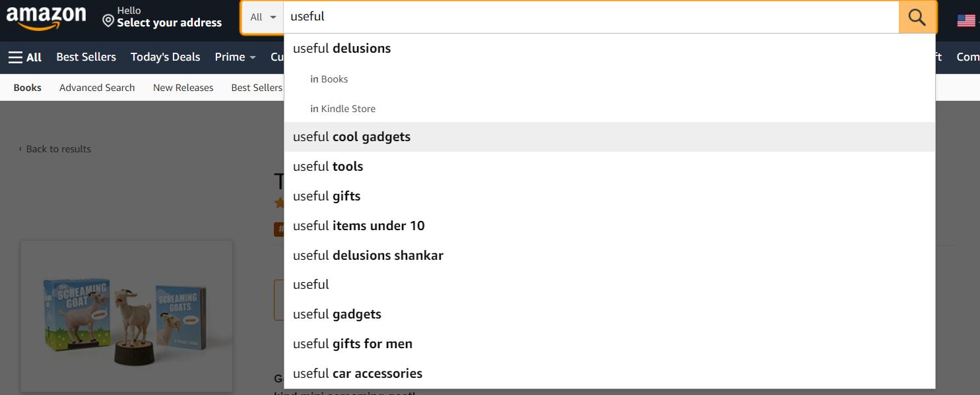Click the Back to results link
This screenshot has width=980, height=395.
(55, 149)
